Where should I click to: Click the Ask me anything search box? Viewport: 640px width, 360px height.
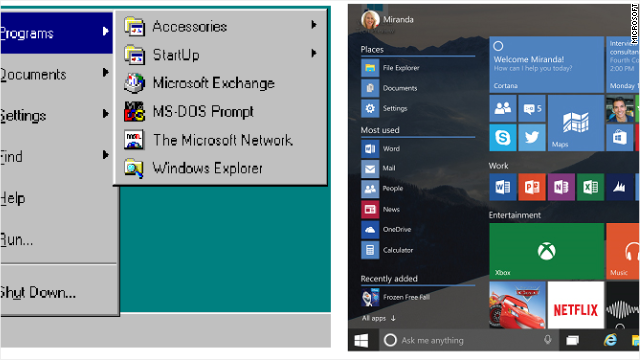[468, 340]
